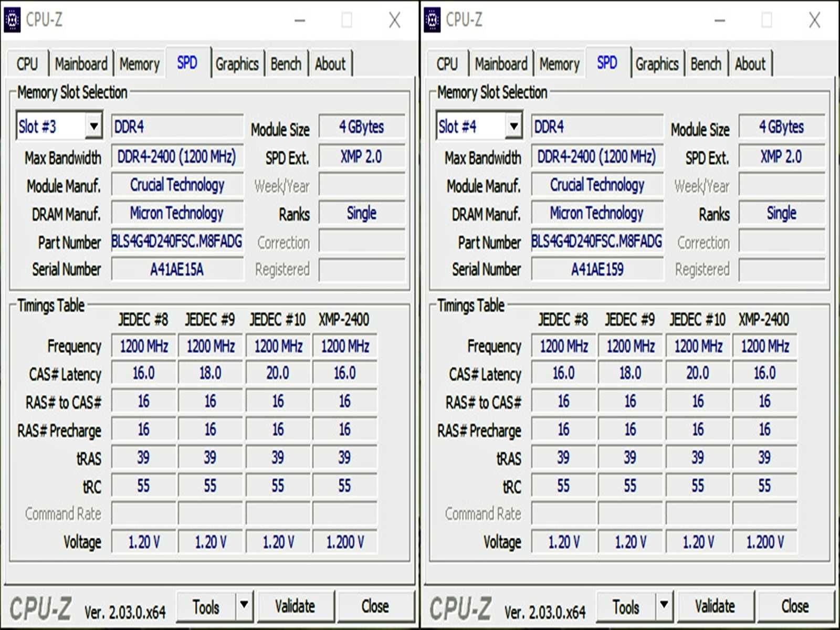Click Part Number field in left window
The image size is (840, 630).
pyautogui.click(x=177, y=241)
